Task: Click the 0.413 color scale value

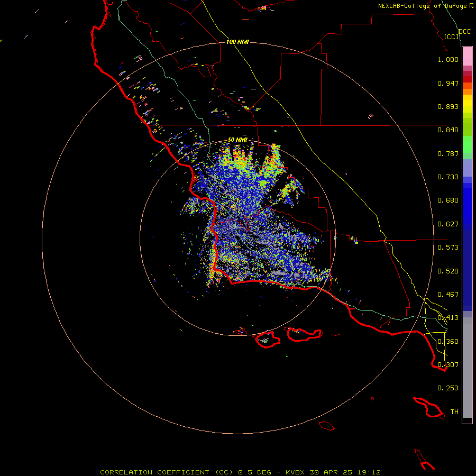Action: [448, 318]
